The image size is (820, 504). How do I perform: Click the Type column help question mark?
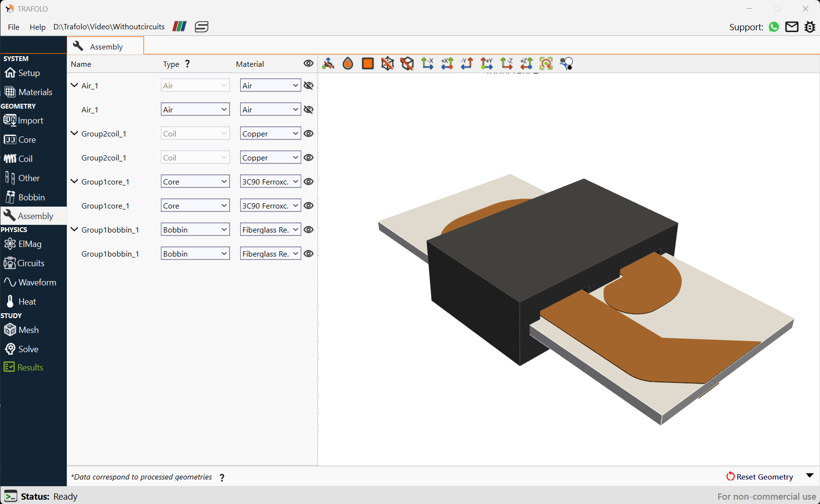187,63
